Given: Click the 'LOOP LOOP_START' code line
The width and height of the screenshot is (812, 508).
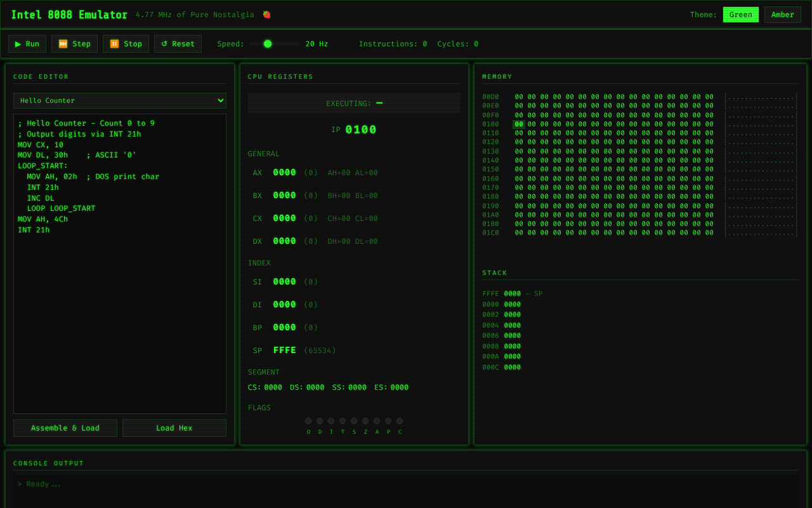Looking at the screenshot, I should 61,208.
